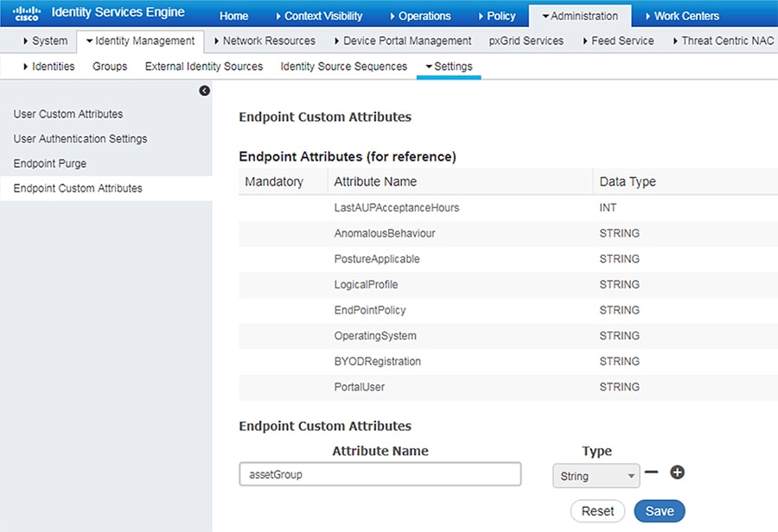Image resolution: width=778 pixels, height=532 pixels.
Task: Expand the Work Centers menu
Action: coord(682,16)
